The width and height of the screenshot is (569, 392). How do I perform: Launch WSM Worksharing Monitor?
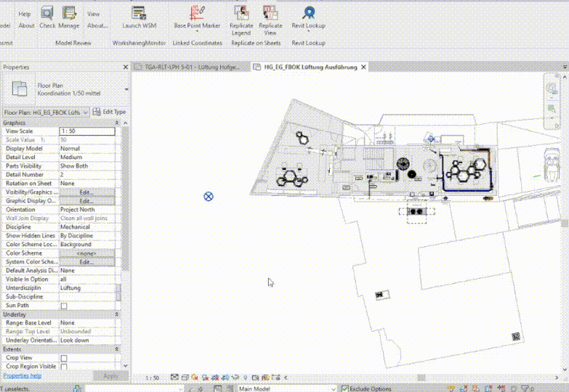tap(139, 17)
